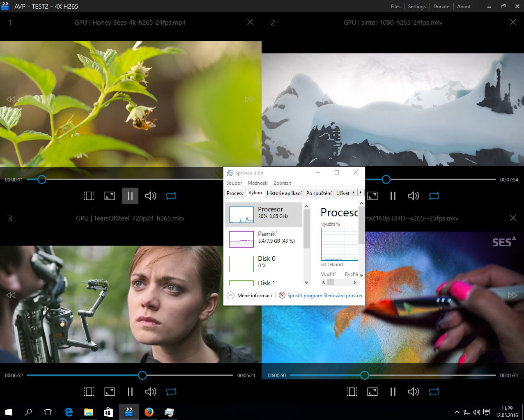Open File Explorer from the taskbar
This screenshot has height=420, width=524.
89,412
